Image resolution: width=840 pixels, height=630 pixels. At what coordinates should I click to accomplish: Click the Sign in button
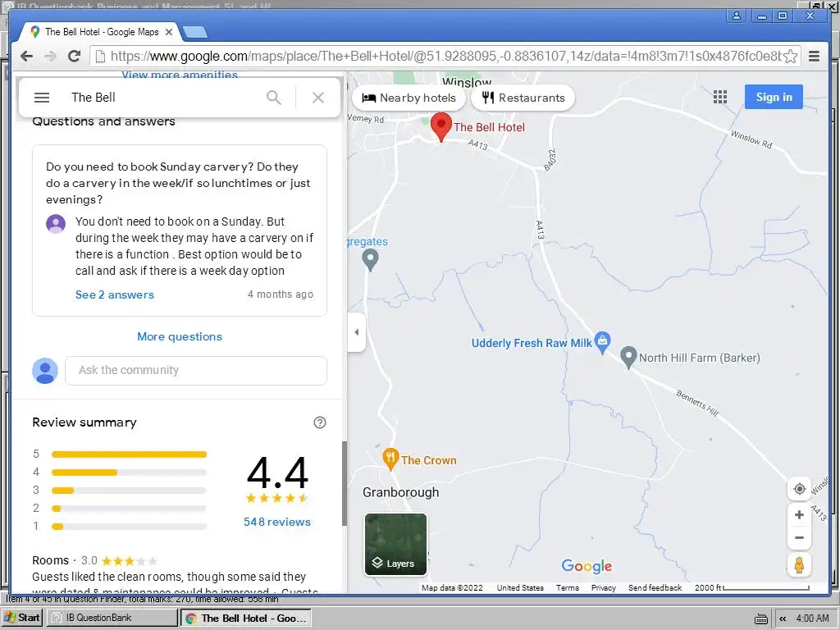click(774, 97)
